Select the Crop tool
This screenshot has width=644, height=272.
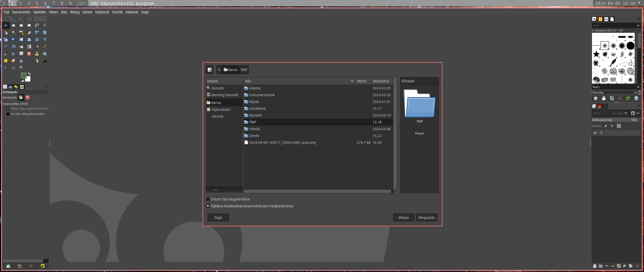click(x=29, y=32)
